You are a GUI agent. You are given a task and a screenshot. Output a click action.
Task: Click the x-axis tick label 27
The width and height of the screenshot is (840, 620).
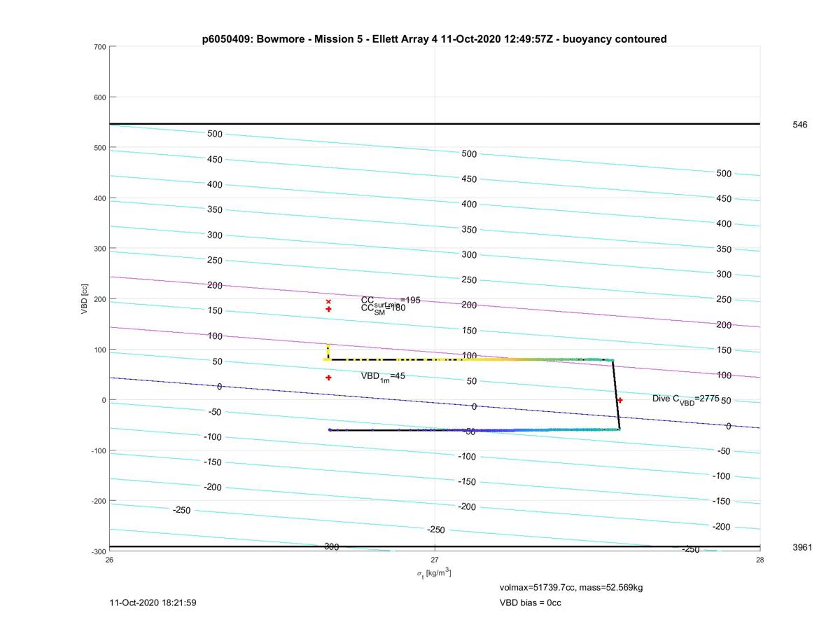(435, 559)
